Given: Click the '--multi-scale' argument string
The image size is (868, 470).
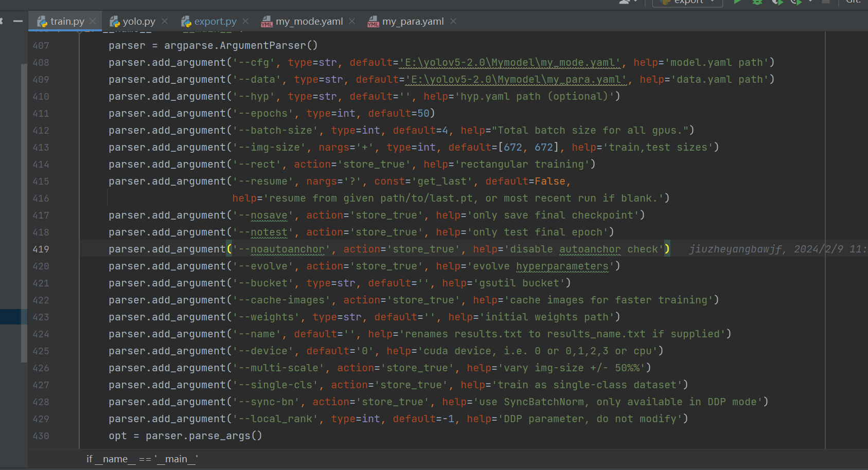Looking at the screenshot, I should pos(278,368).
